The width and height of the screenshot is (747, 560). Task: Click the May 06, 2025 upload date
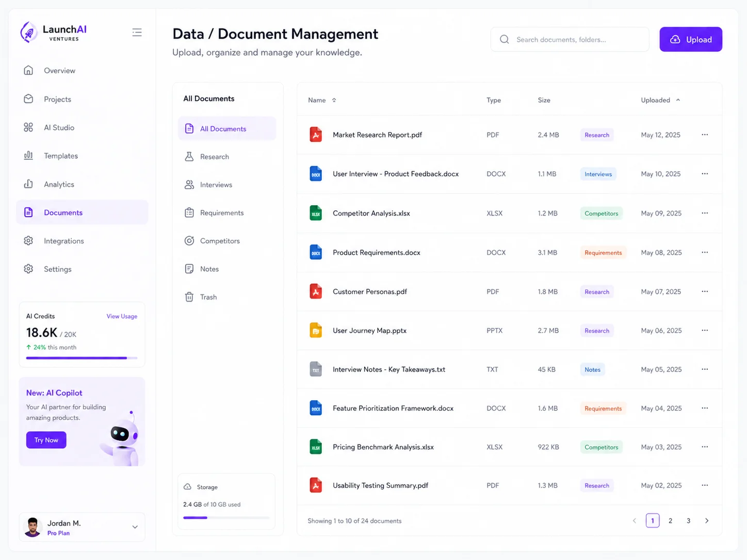click(x=661, y=331)
